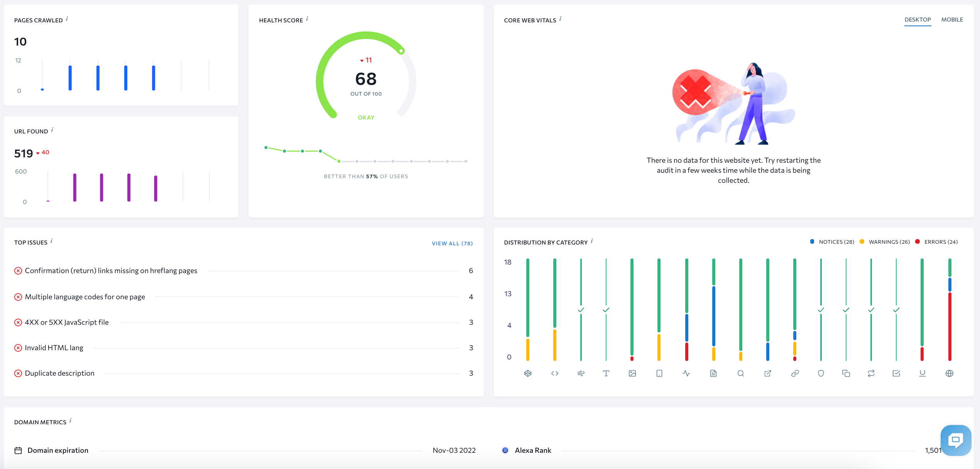Toggle the Errors (24) legend item
Screen dimensions: 980x469
936,242
